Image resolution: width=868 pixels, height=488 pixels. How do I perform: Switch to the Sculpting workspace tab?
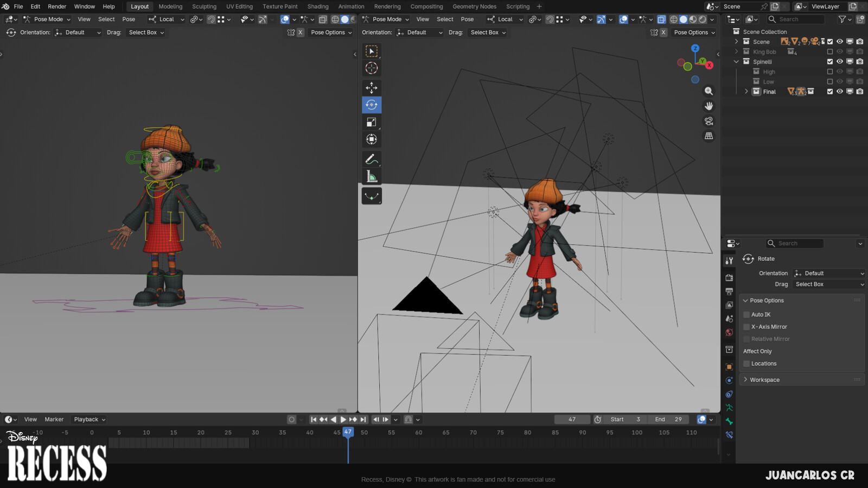(204, 7)
